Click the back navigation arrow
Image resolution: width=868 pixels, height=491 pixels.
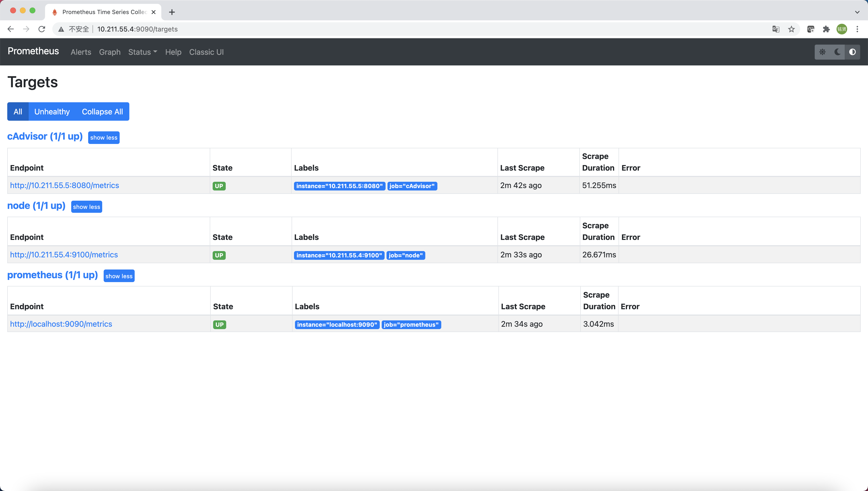coord(11,29)
